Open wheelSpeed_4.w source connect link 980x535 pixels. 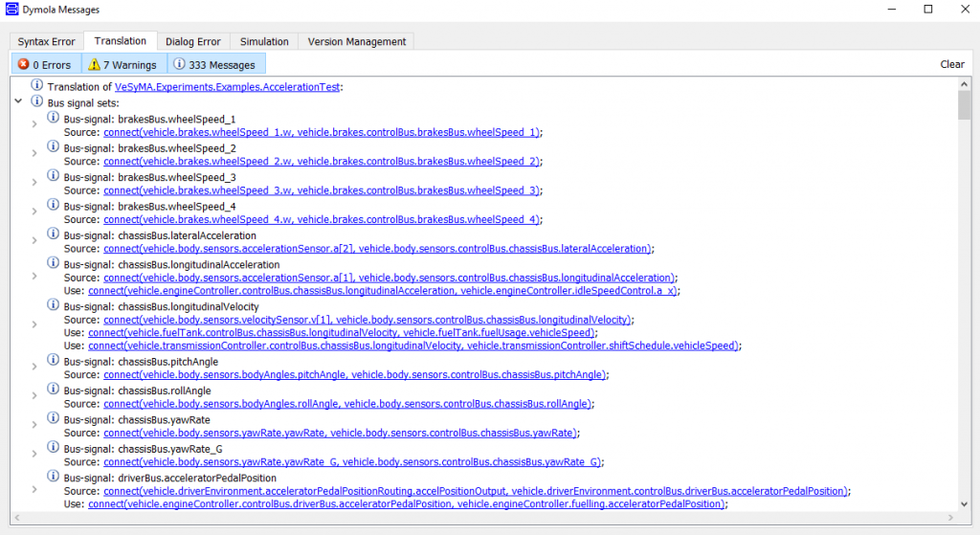[322, 219]
